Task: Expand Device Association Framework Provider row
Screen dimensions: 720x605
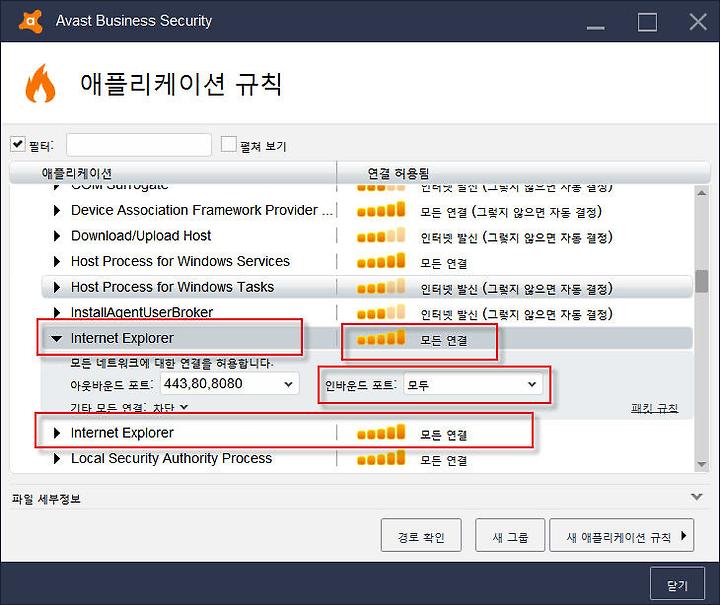Action: tap(56, 210)
